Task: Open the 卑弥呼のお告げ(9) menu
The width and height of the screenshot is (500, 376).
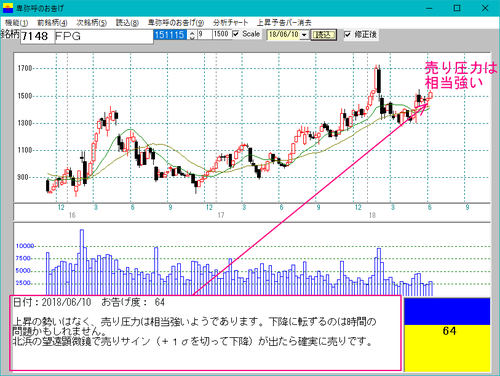Action: pos(176,23)
